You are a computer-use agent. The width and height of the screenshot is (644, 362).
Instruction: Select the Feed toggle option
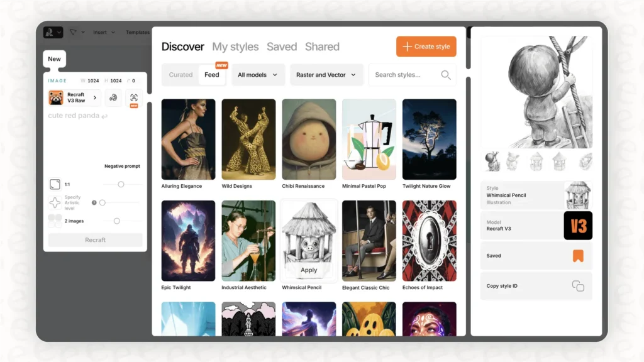point(212,75)
